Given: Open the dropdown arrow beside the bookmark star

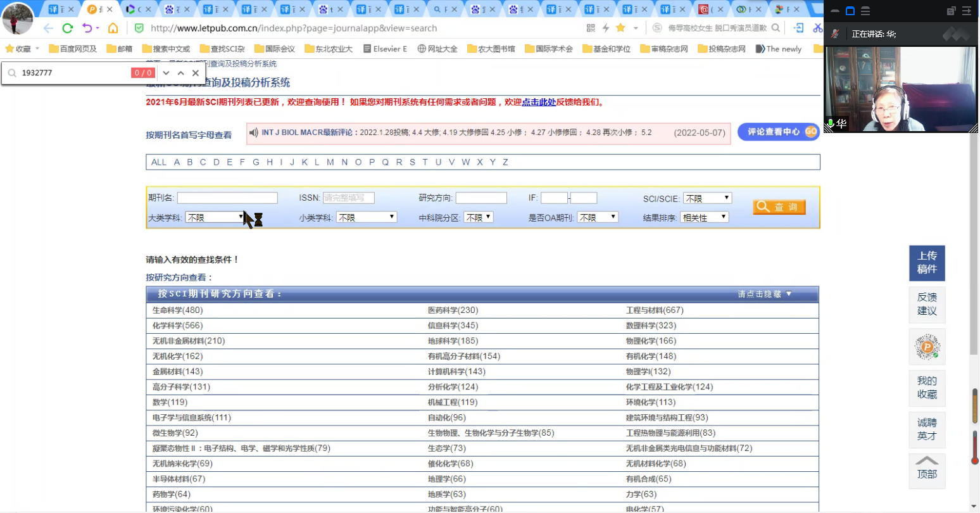Looking at the screenshot, I should click(x=636, y=28).
